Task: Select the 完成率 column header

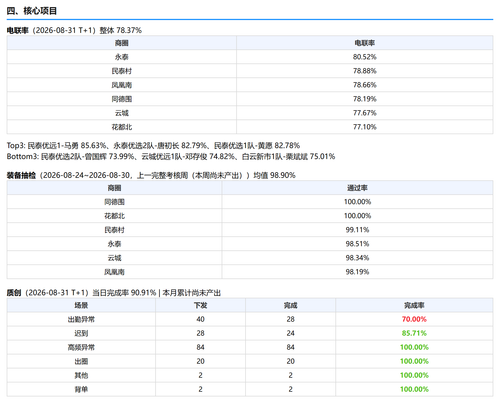Action: pyautogui.click(x=414, y=305)
